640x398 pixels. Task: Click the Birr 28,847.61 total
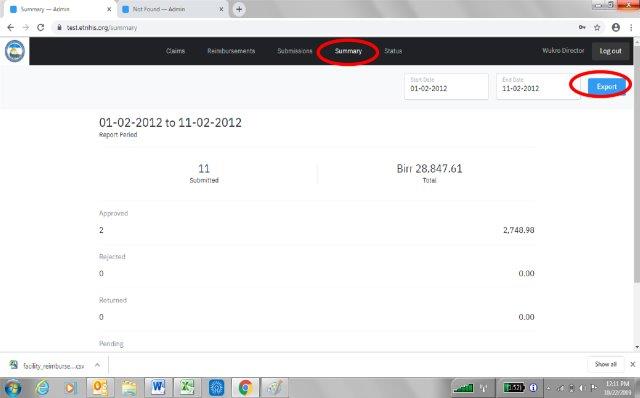tap(429, 169)
